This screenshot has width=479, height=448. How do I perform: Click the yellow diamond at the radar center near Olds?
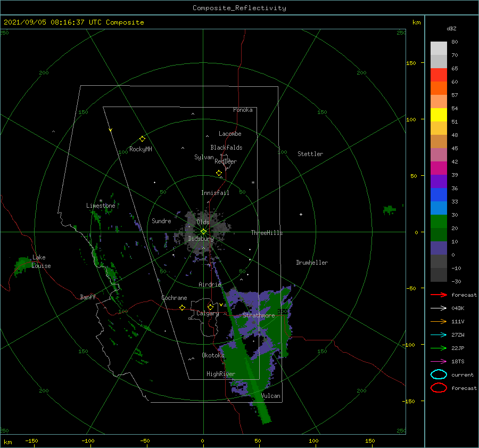[x=203, y=232]
